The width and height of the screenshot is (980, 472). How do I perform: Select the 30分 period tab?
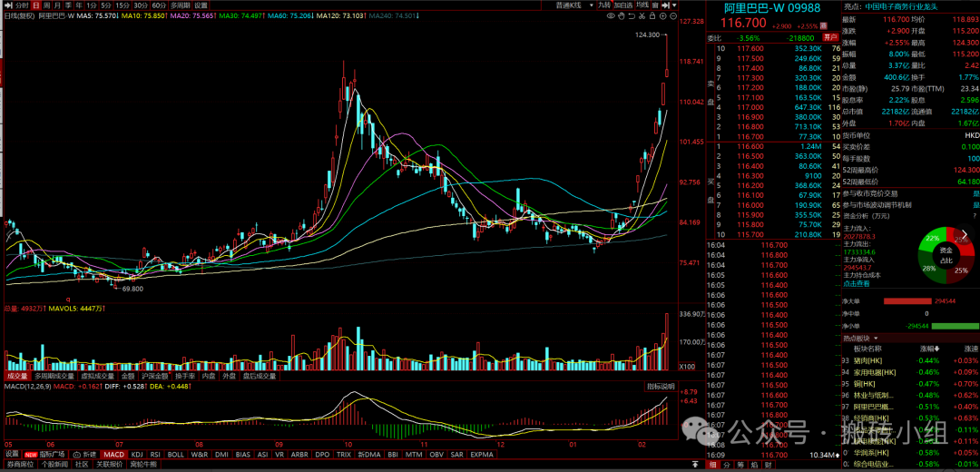pos(141,5)
